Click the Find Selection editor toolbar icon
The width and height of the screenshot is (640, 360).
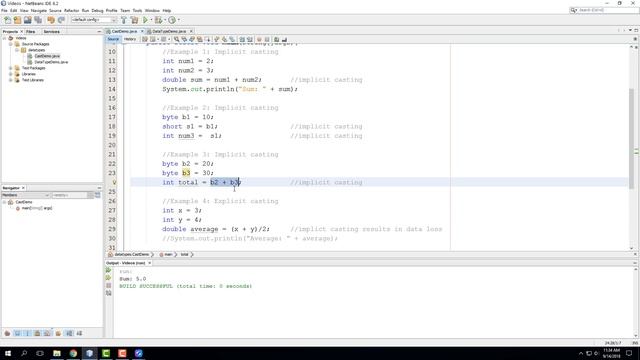point(177,39)
